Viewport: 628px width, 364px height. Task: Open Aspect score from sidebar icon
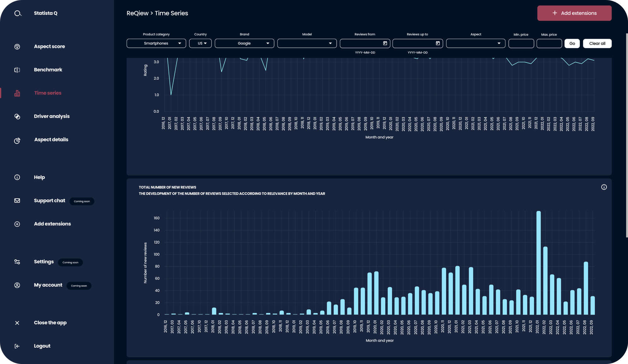pos(17,47)
